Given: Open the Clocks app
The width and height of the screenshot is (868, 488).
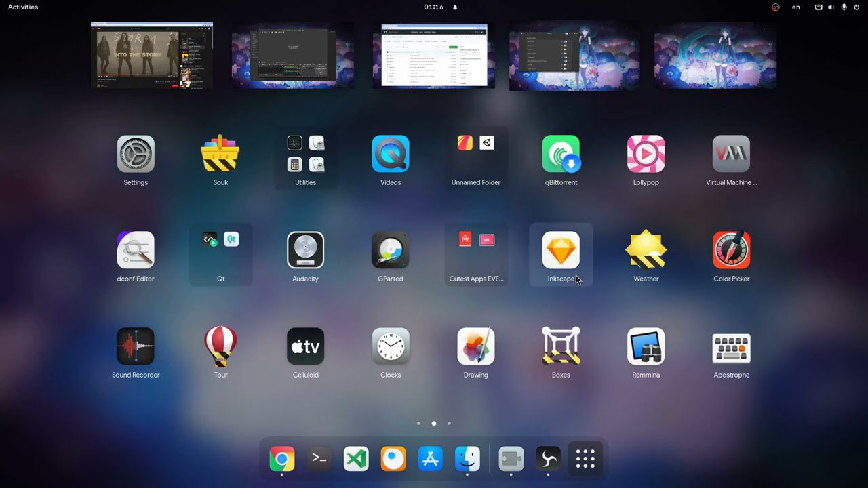Looking at the screenshot, I should pyautogui.click(x=391, y=353).
